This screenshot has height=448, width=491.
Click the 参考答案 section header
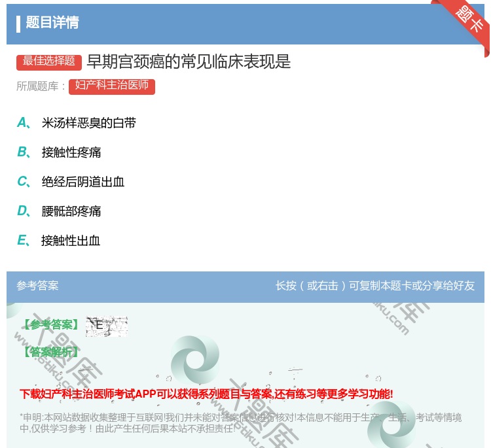click(37, 286)
